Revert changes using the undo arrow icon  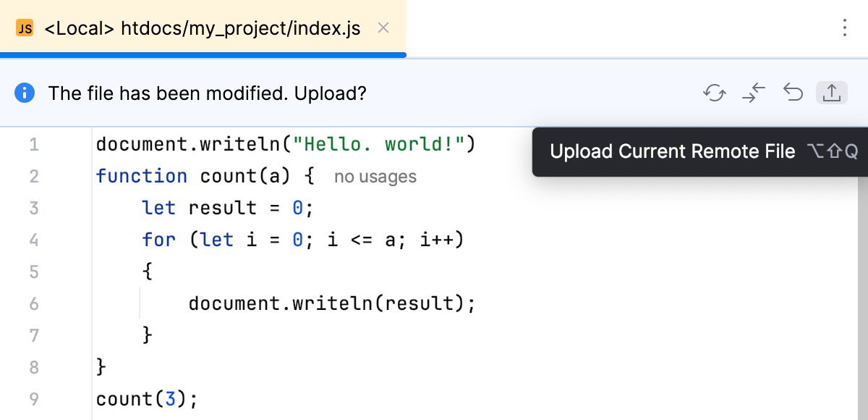pos(793,93)
